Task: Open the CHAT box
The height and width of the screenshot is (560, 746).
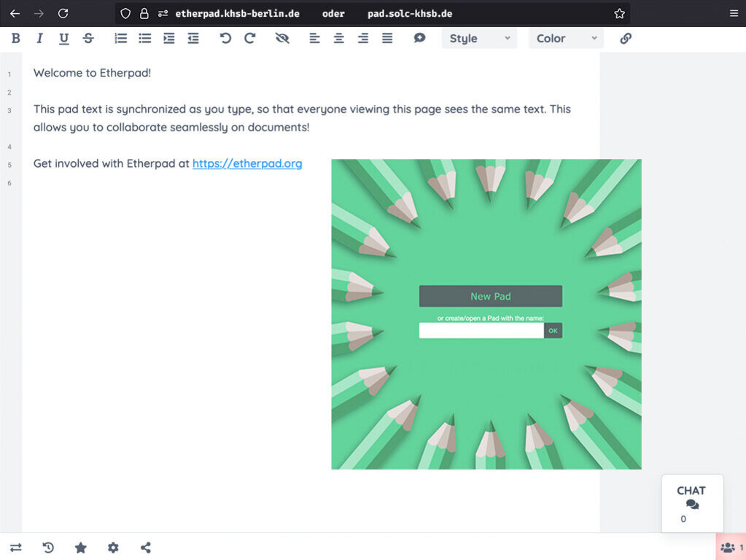Action: tap(692, 503)
